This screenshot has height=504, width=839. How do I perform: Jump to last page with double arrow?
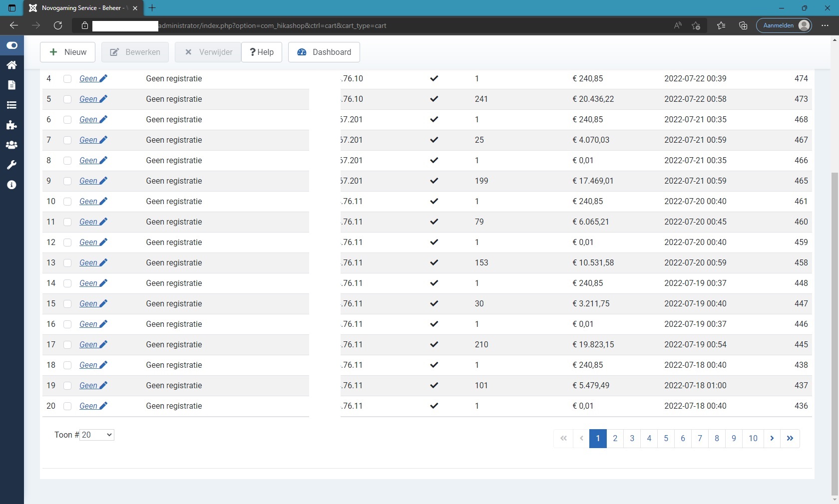(x=790, y=439)
